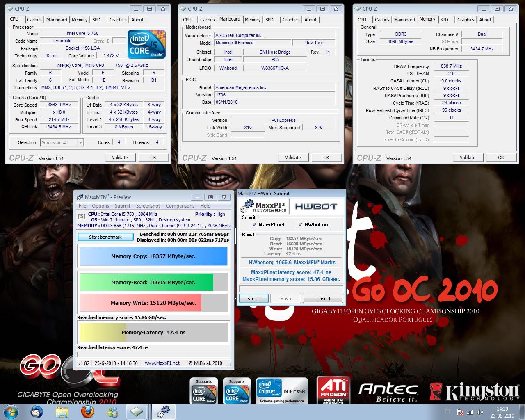Click the BIOS Version 1706 field
This screenshot has height=420, width=525.
point(275,95)
